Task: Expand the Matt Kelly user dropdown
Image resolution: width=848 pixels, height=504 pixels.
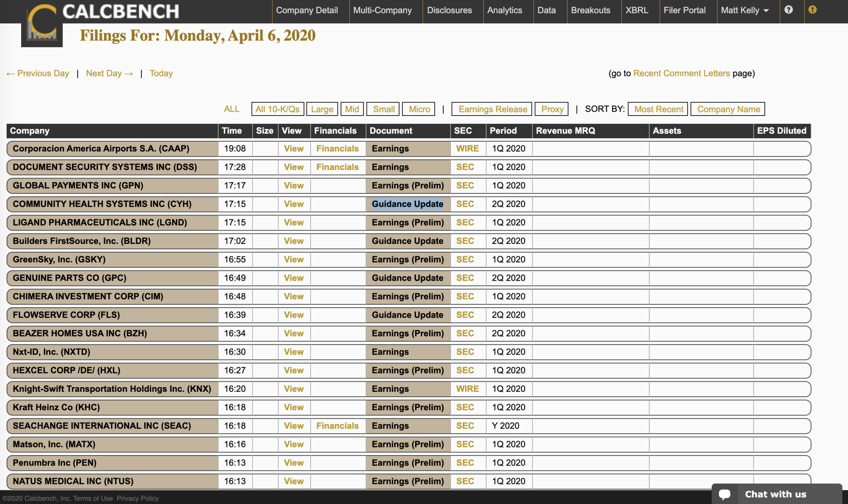Action: pyautogui.click(x=744, y=10)
